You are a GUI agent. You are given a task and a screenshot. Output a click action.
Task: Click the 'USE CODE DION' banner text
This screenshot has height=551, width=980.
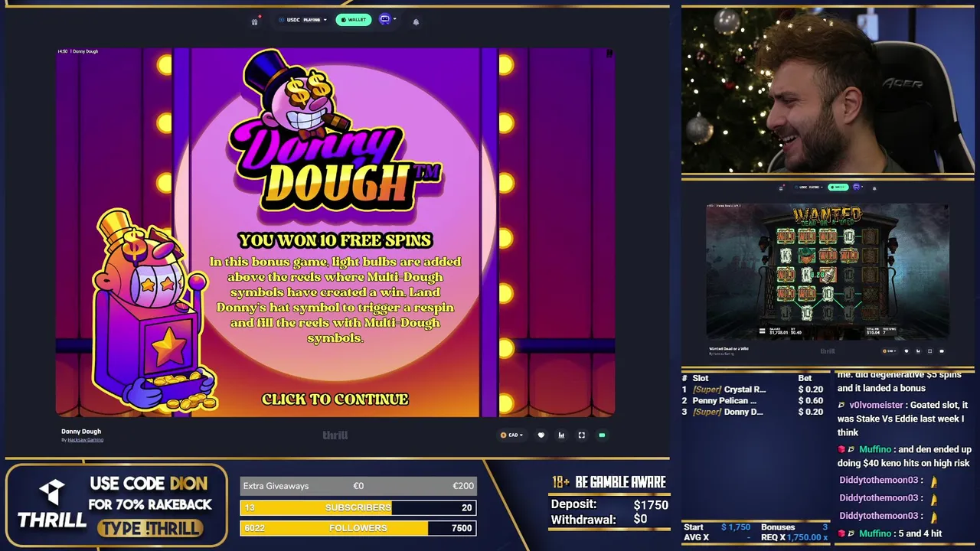[149, 484]
